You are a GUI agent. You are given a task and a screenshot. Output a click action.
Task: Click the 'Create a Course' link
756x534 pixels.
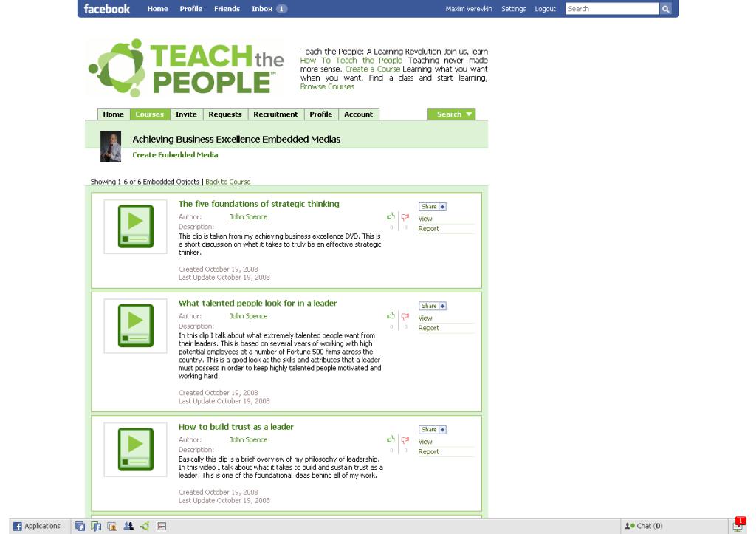point(373,69)
